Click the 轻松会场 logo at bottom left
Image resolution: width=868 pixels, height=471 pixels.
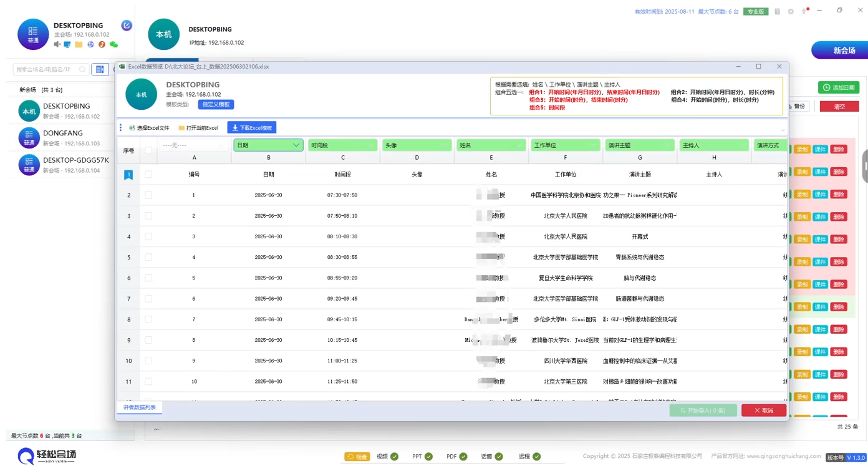(47, 456)
